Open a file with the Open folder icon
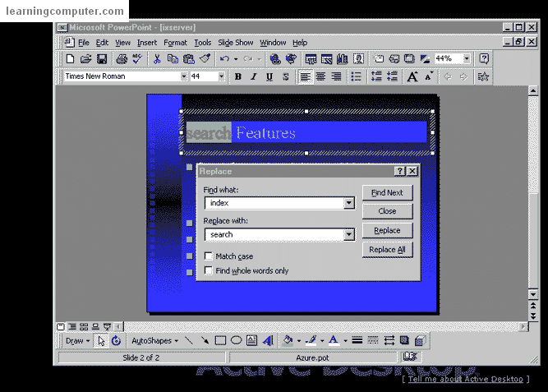The image size is (548, 392). click(x=85, y=58)
